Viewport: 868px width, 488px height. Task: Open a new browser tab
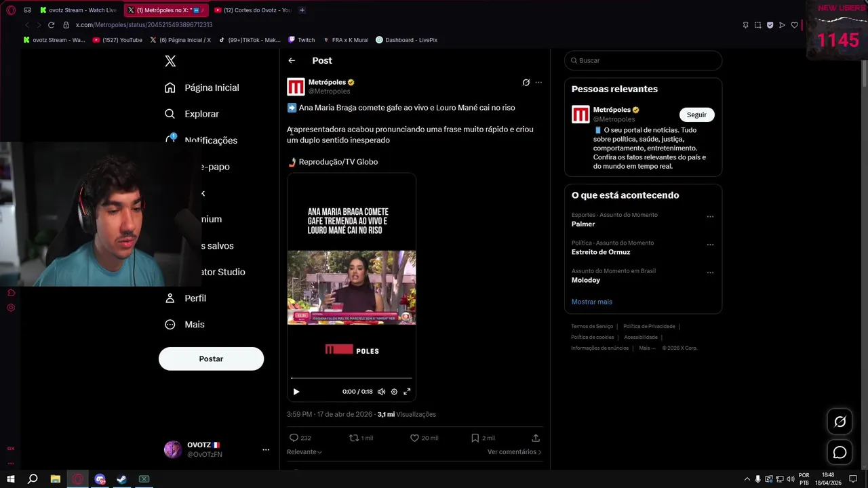coord(302,10)
